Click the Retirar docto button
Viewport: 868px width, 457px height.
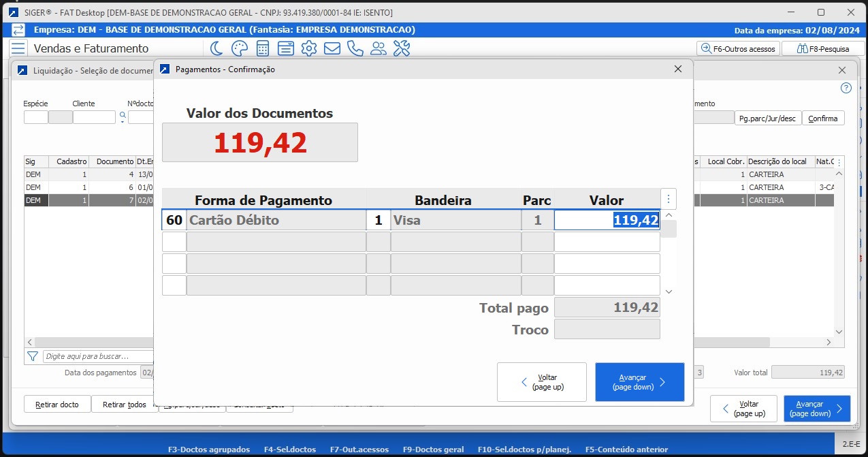[x=57, y=405]
